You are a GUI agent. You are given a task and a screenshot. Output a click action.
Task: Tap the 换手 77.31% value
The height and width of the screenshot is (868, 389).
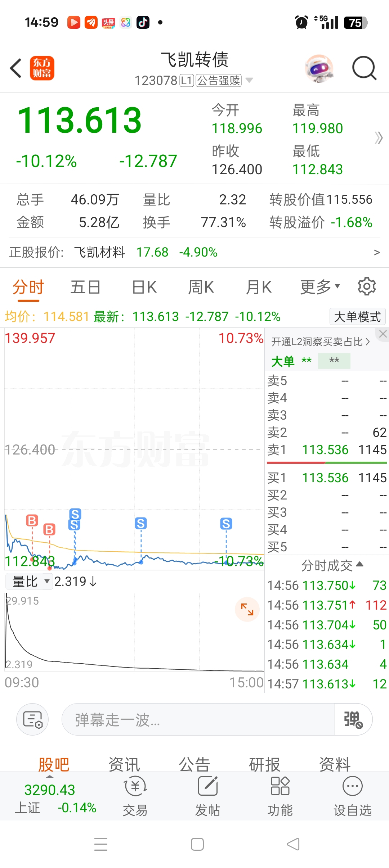(x=223, y=222)
